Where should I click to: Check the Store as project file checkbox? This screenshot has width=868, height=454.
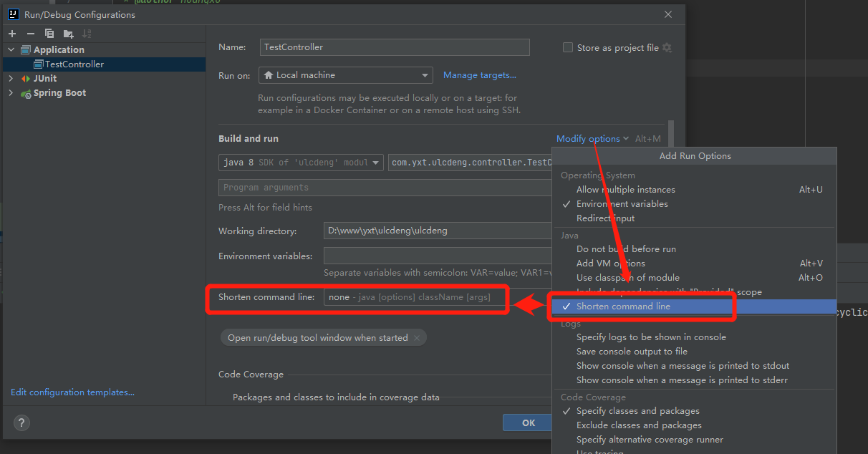coord(568,47)
